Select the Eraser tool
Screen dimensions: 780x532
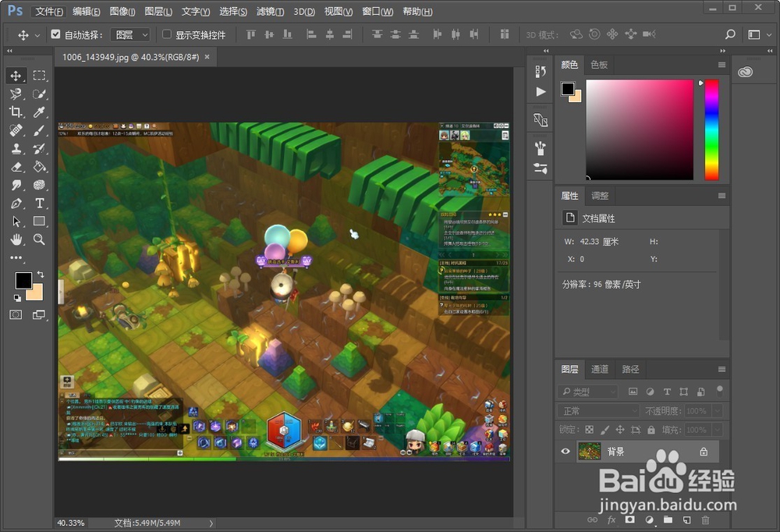click(16, 167)
